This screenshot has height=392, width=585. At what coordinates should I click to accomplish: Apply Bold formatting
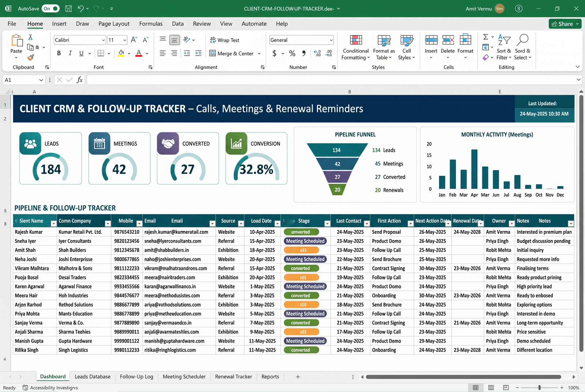(x=59, y=53)
